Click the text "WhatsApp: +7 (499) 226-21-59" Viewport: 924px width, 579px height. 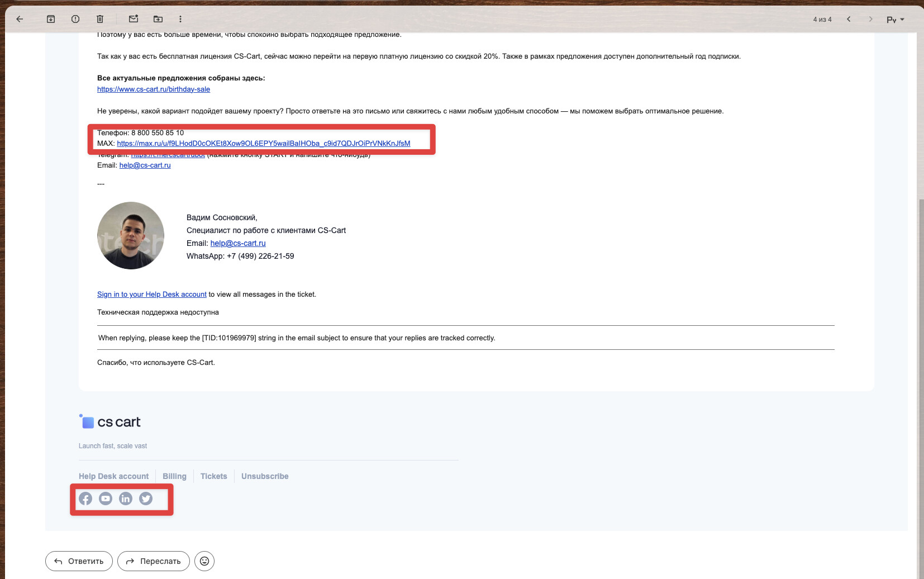pyautogui.click(x=240, y=256)
